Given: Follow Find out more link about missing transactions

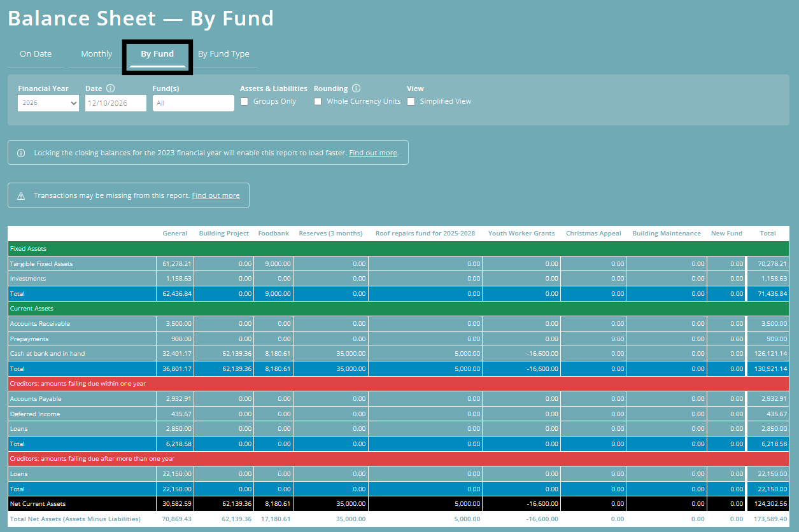Looking at the screenshot, I should click(216, 195).
